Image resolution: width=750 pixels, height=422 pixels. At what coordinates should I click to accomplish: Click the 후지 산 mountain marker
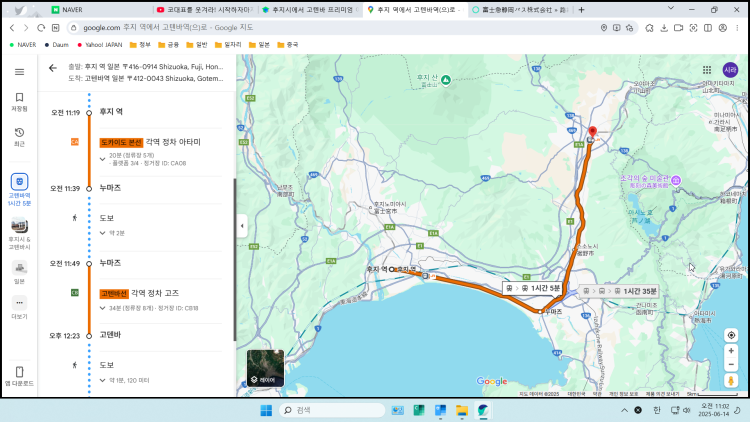tap(446, 80)
